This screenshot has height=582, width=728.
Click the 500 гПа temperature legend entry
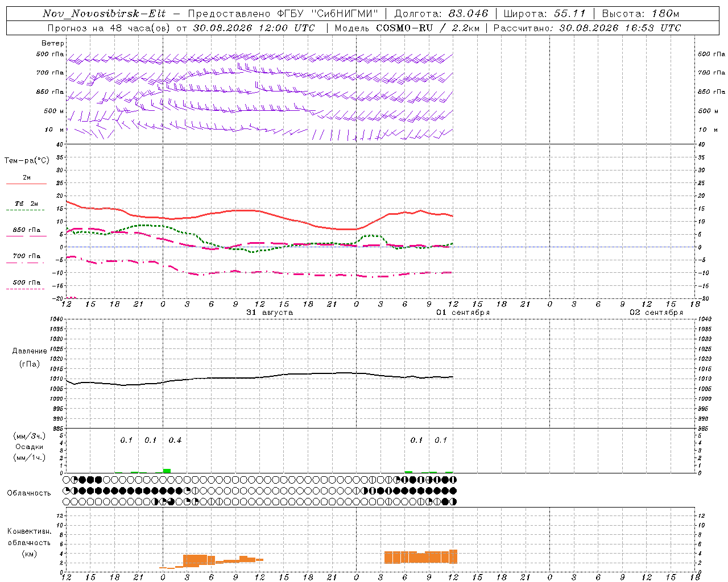pyautogui.click(x=27, y=282)
